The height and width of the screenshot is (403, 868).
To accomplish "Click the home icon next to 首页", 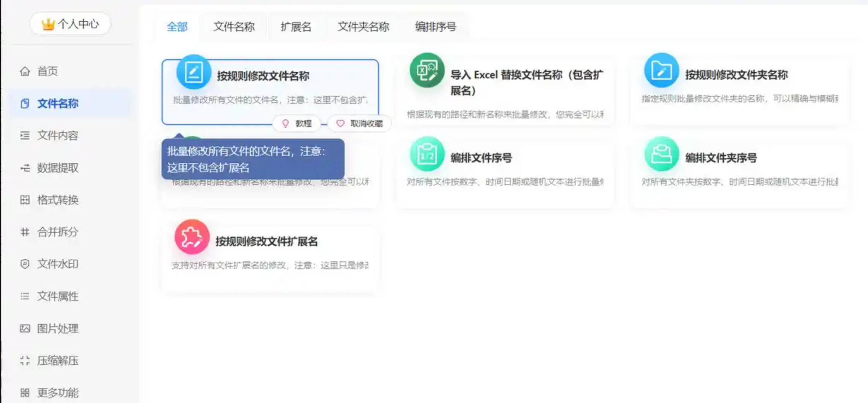I will [x=25, y=71].
